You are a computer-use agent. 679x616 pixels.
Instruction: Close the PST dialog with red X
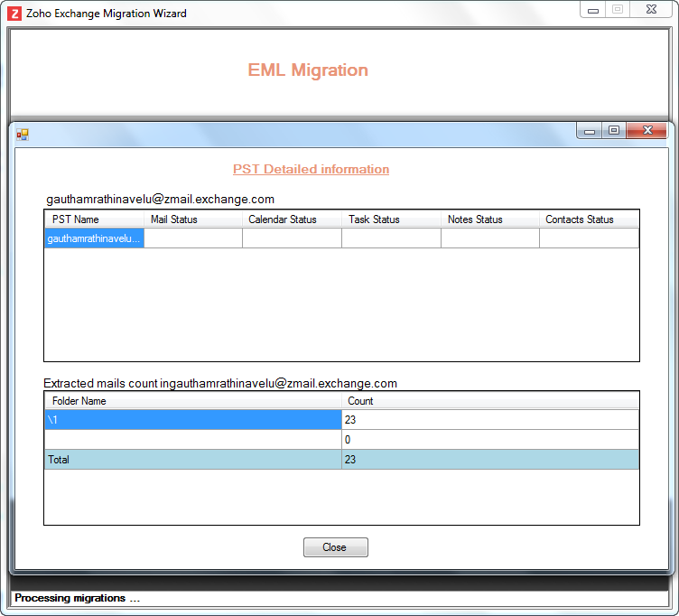coord(646,130)
